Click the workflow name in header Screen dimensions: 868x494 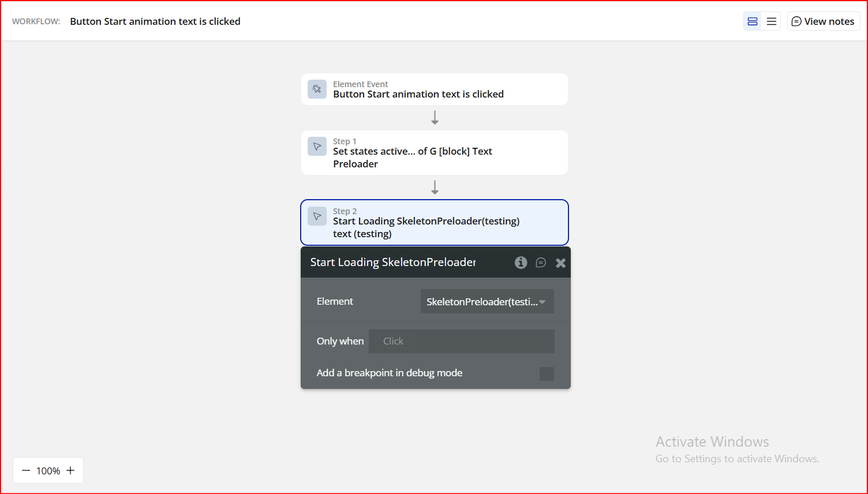pos(155,21)
